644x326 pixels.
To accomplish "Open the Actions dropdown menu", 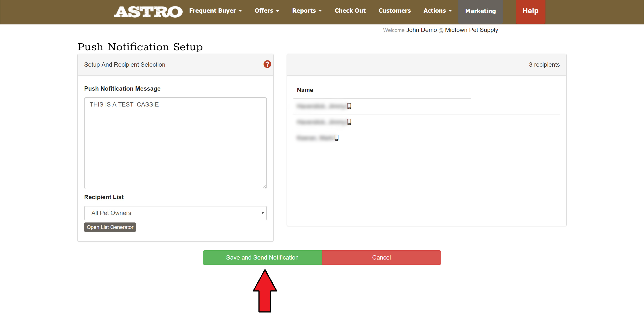I will pos(437,11).
